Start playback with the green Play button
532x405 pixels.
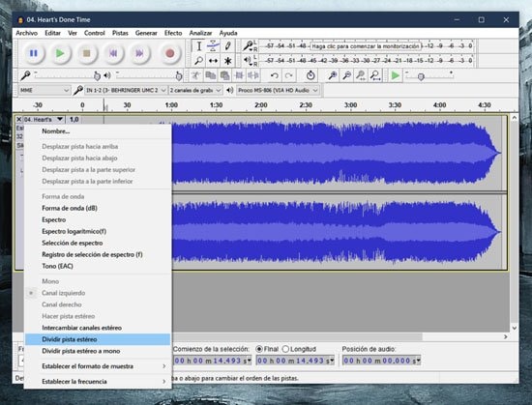60,53
